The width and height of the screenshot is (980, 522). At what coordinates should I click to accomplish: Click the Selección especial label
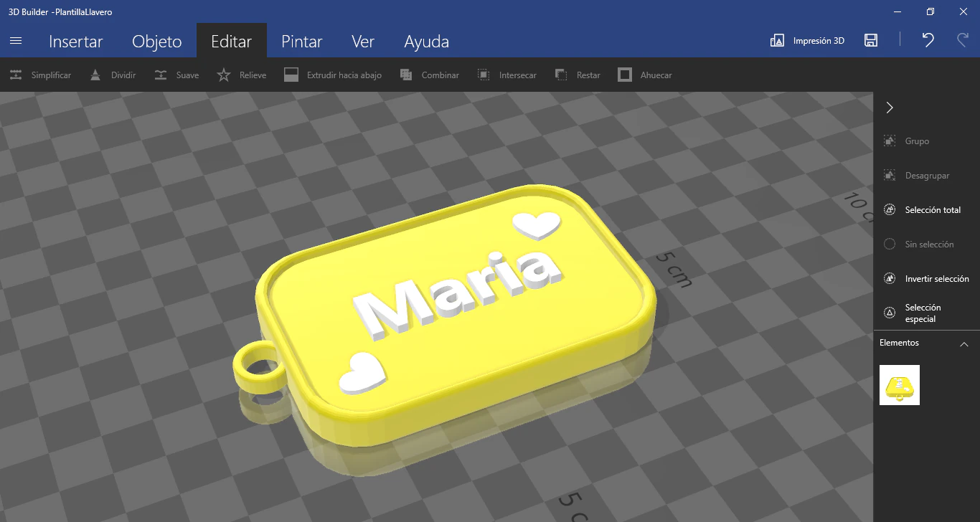923,313
